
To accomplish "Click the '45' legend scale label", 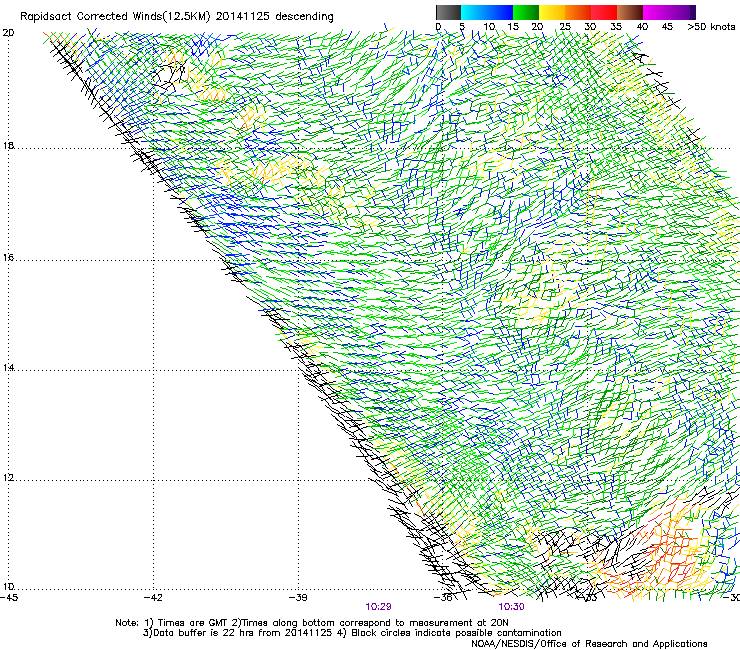I will coord(667,27).
